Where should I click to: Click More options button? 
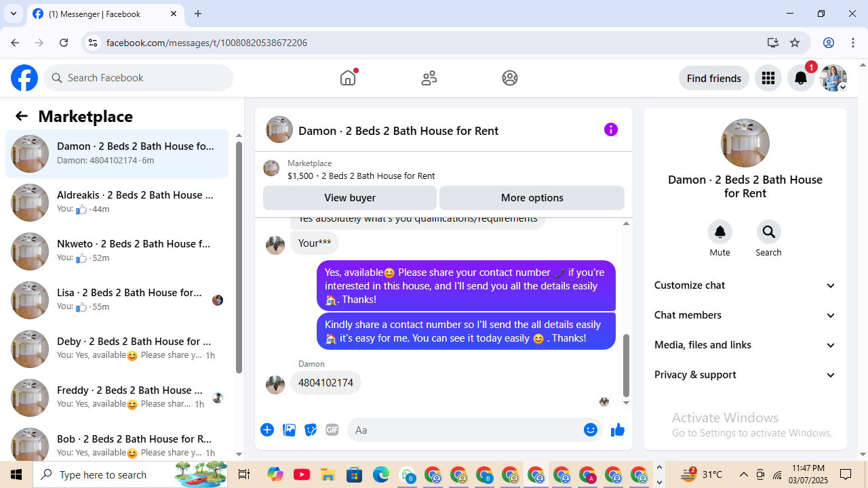[x=532, y=198]
